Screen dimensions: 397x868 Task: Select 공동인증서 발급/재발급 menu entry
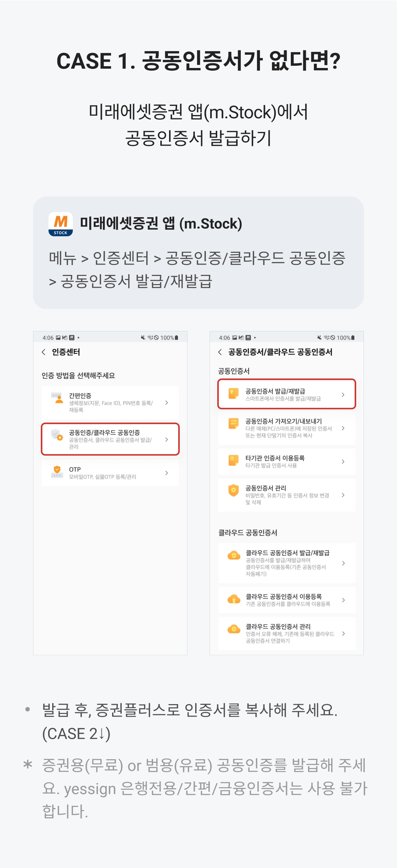287,394
